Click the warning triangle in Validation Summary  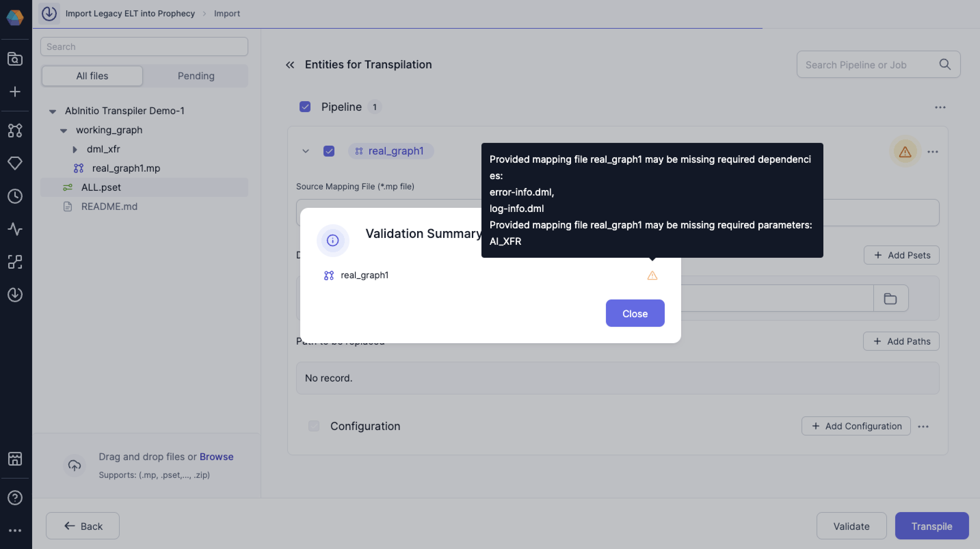(x=652, y=276)
